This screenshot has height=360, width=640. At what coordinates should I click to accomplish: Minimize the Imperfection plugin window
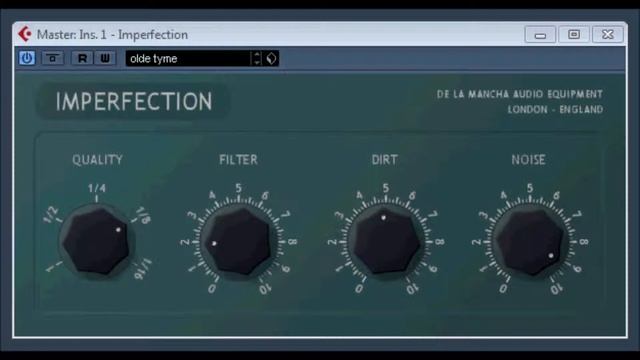pos(540,35)
